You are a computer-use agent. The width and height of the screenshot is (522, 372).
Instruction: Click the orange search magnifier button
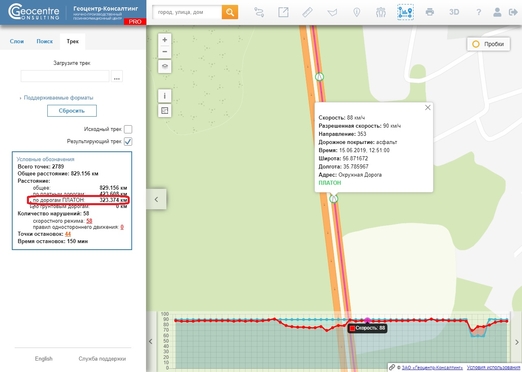point(230,12)
